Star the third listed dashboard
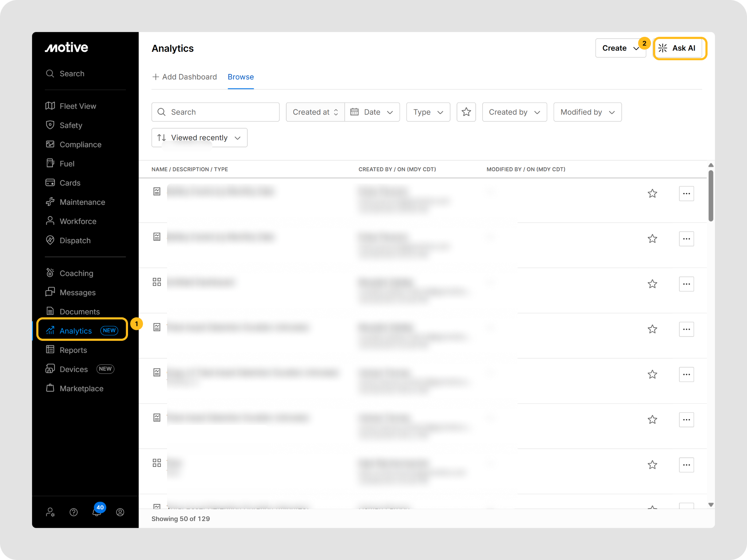The image size is (747, 560). (652, 284)
